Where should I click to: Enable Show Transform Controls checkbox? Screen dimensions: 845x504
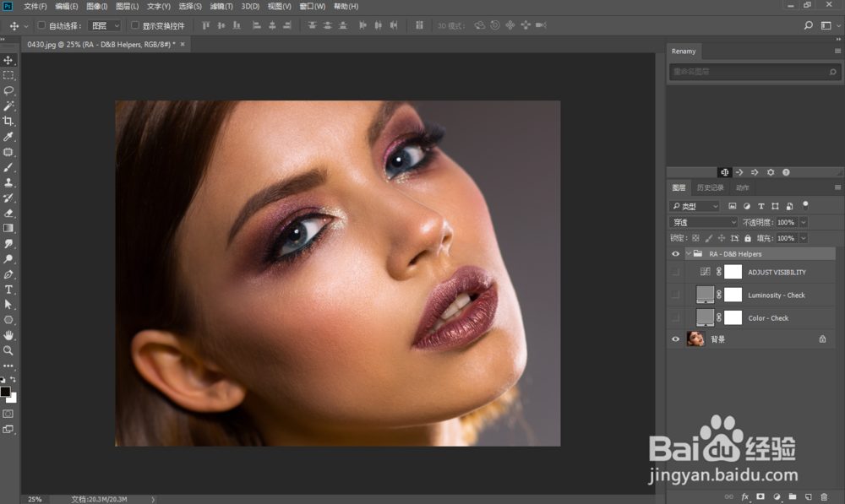(135, 25)
